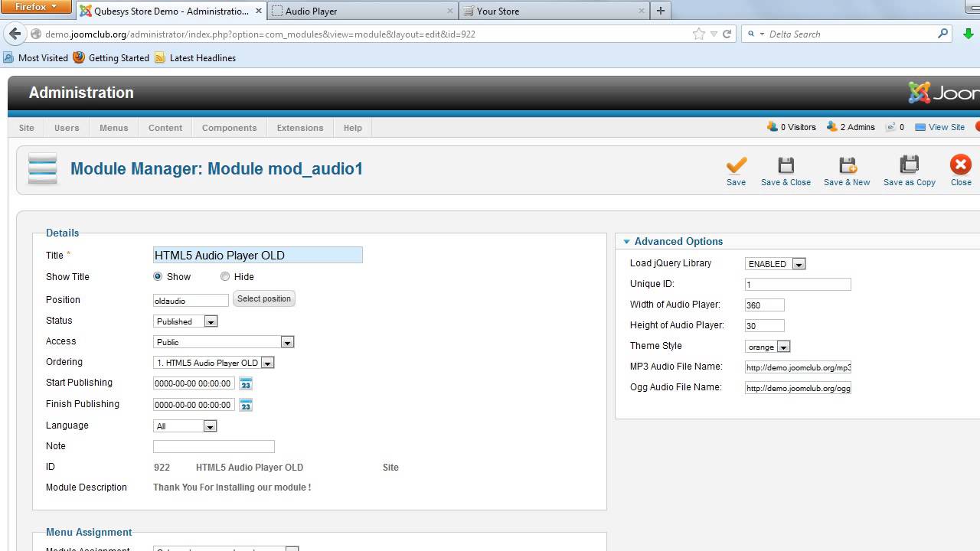Click the MP3 Audio File Name field

click(798, 367)
